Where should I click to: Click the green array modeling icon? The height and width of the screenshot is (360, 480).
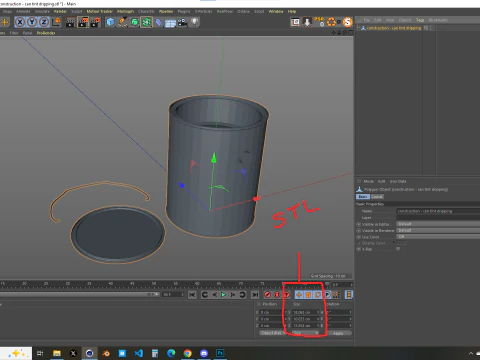click(146, 22)
